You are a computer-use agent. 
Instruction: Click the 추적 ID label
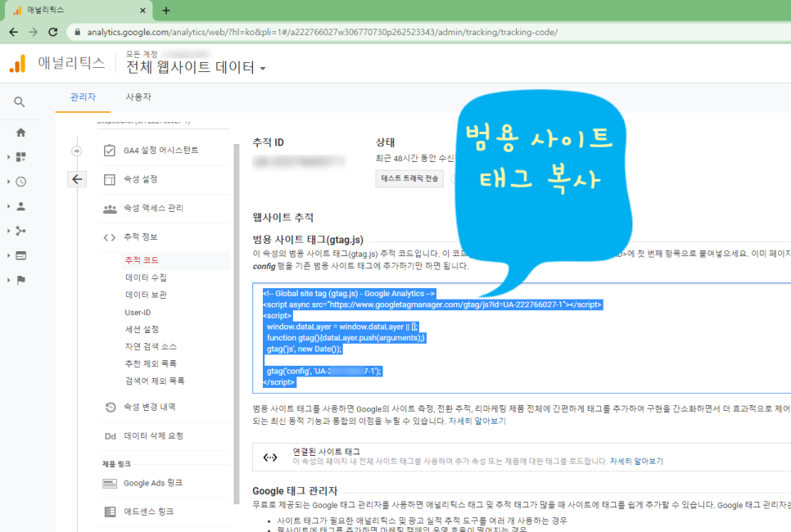click(x=268, y=142)
